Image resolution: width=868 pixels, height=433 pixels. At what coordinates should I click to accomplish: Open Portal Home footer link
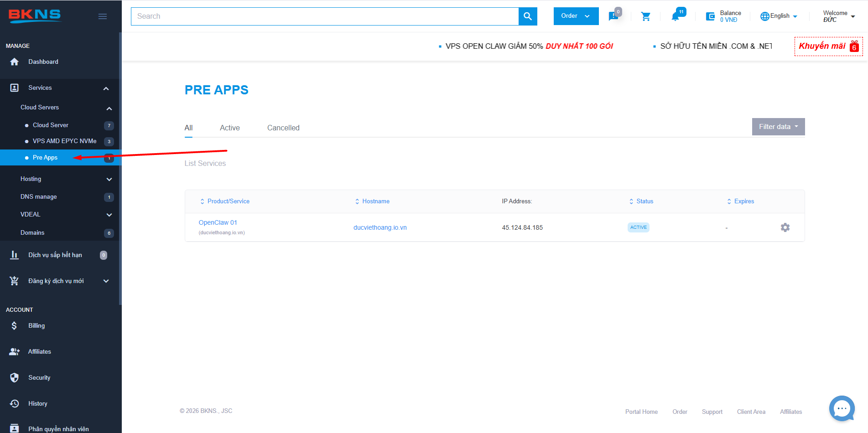point(641,412)
